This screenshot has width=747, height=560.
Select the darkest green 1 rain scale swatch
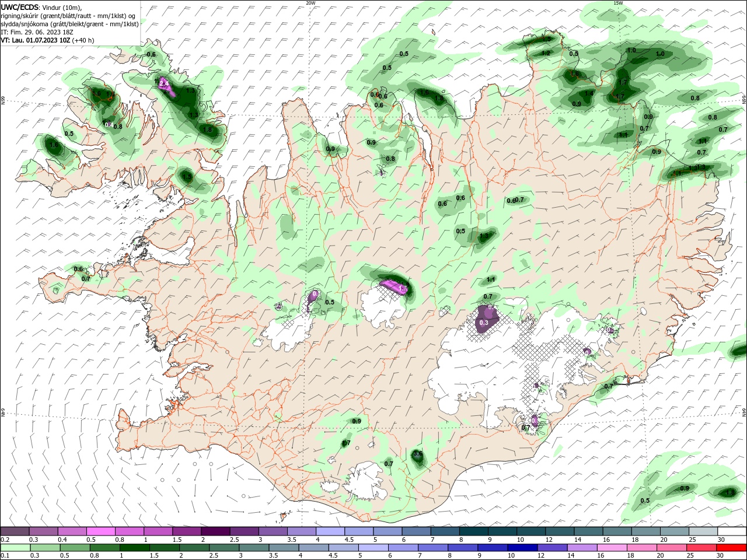[x=134, y=548]
